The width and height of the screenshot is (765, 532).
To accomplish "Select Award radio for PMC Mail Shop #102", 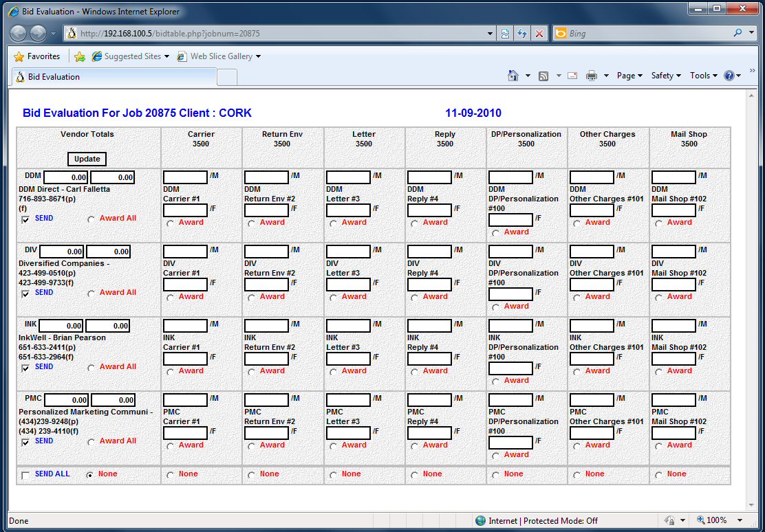I will 658,446.
